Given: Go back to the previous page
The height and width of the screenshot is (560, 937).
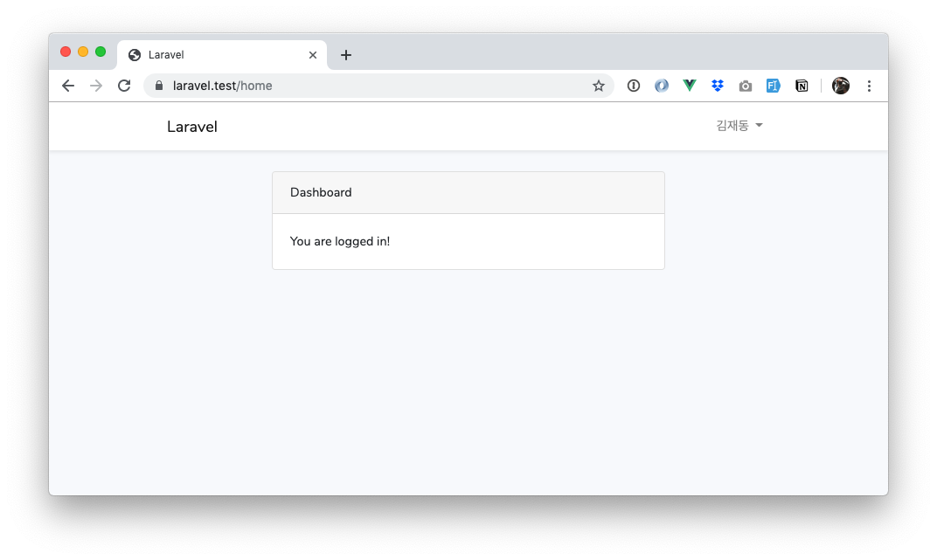Looking at the screenshot, I should 68,86.
